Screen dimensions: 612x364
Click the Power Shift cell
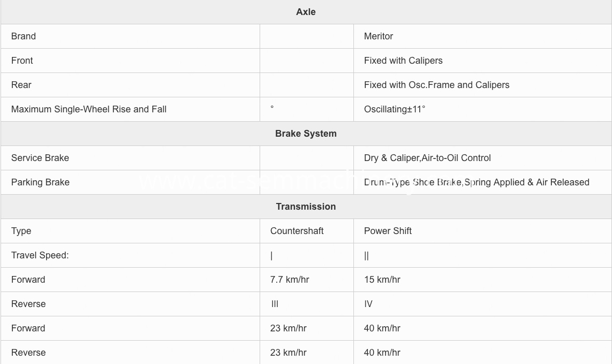point(482,231)
